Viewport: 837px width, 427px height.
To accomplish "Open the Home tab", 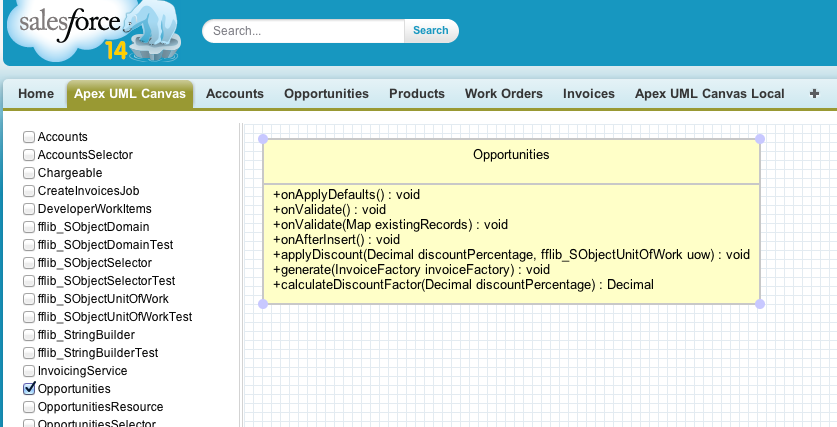I will (x=36, y=94).
